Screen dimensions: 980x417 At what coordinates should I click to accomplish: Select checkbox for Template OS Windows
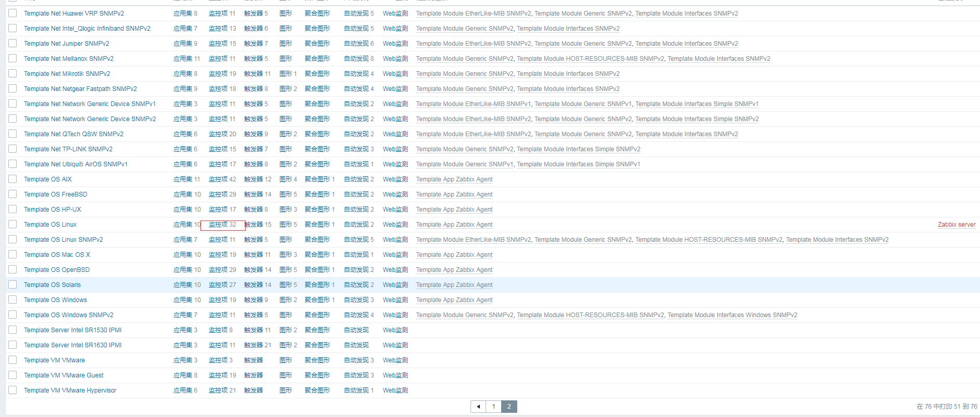point(12,299)
